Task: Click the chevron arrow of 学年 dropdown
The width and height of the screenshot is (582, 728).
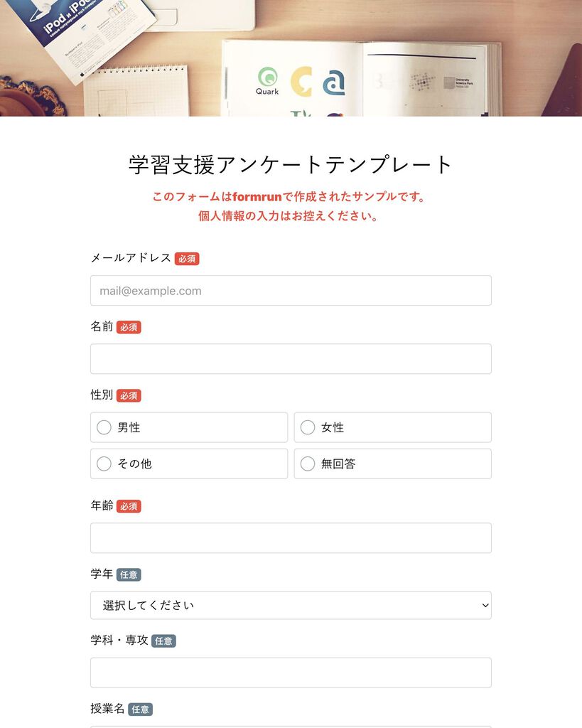Action: click(x=485, y=606)
